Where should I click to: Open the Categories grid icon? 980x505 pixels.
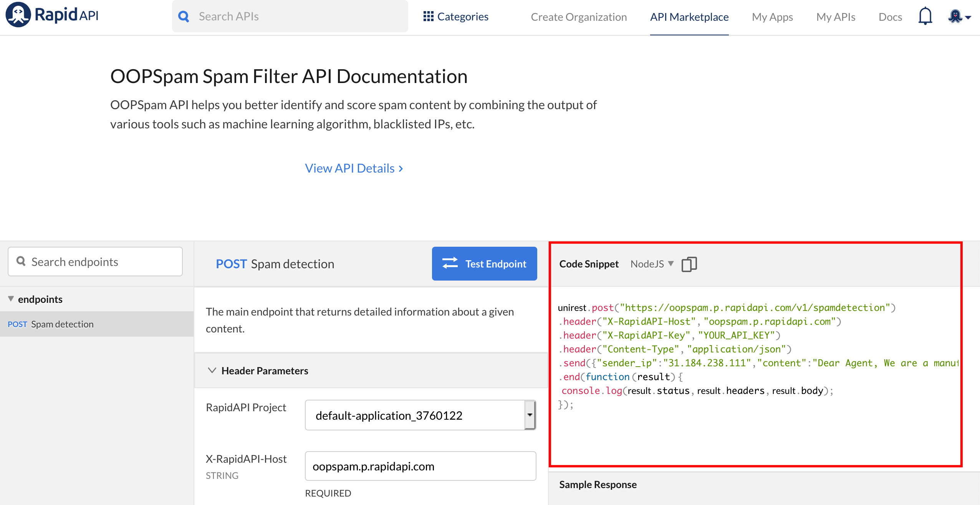[428, 16]
